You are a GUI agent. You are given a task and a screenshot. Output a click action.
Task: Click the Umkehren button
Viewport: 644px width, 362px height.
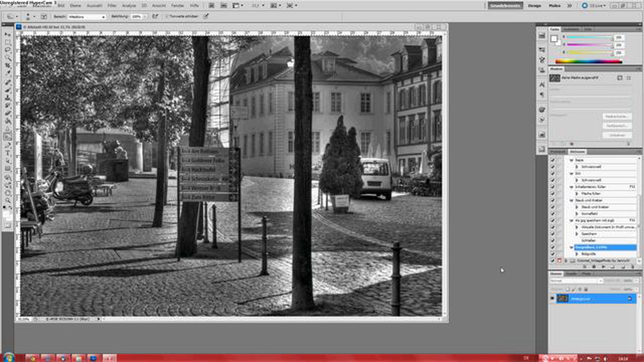(x=617, y=135)
